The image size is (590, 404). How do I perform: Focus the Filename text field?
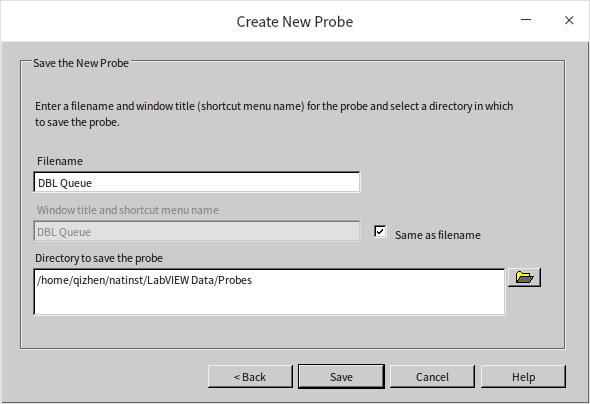(197, 182)
